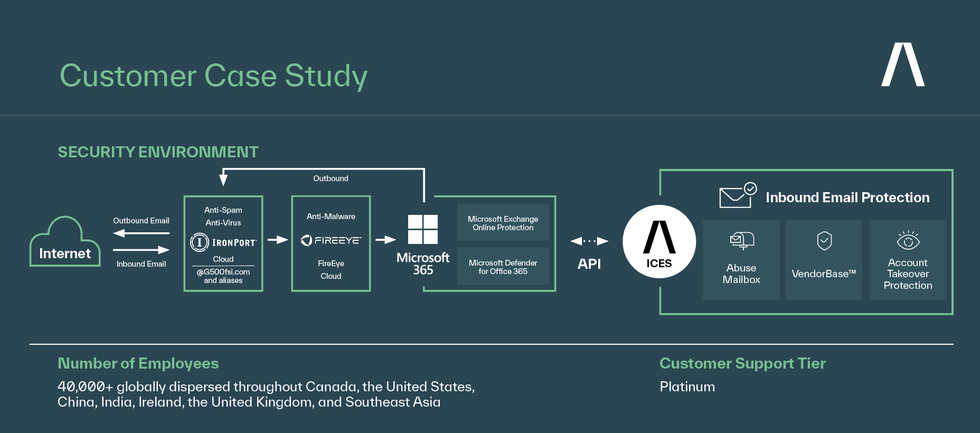Screen dimensions: 980x433
Task: Click the arrow pointing right above Inbound Email
Action: (x=141, y=250)
